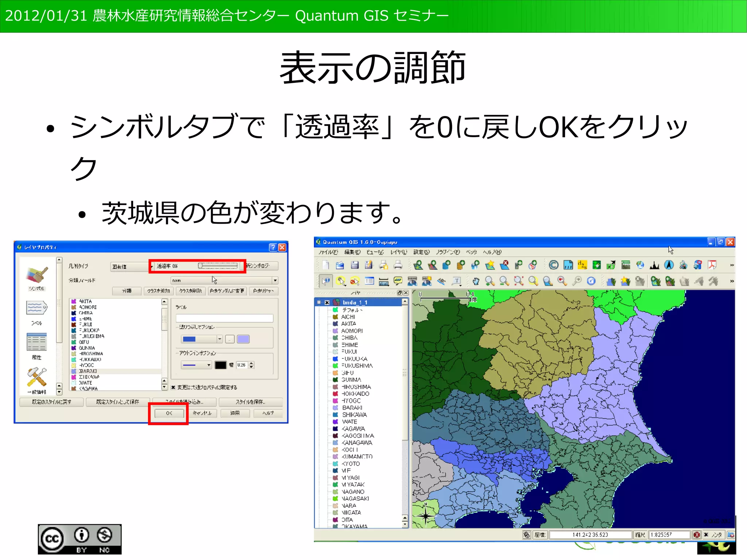Click the coordinate field in status bar
Image resolution: width=747 pixels, height=560 pixels.
click(x=590, y=535)
